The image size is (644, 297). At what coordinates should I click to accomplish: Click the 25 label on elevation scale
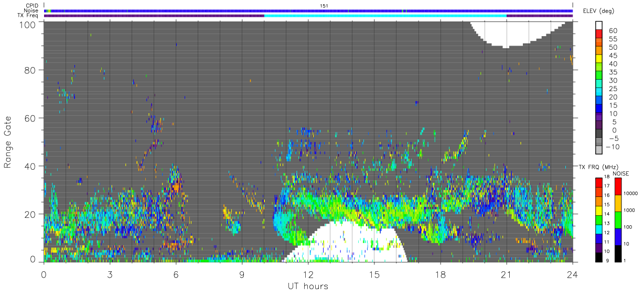click(613, 89)
